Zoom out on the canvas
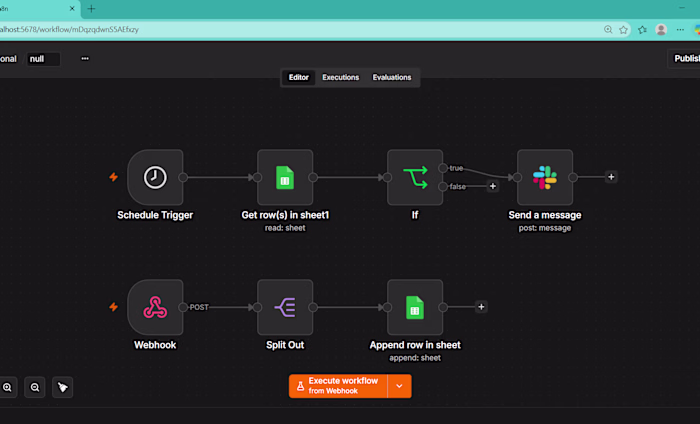 coord(35,387)
